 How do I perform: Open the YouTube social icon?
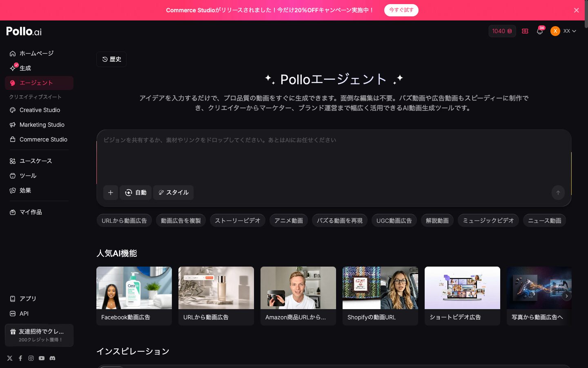click(42, 358)
